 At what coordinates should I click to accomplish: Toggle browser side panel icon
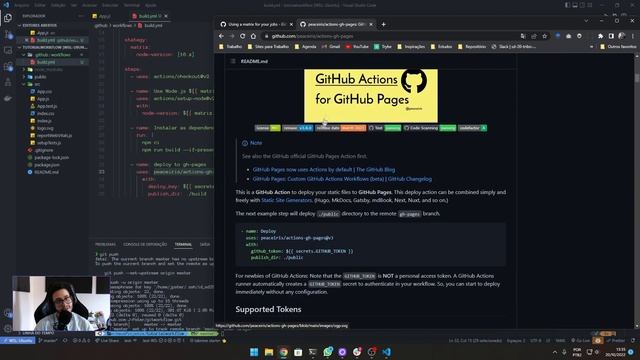pos(611,36)
